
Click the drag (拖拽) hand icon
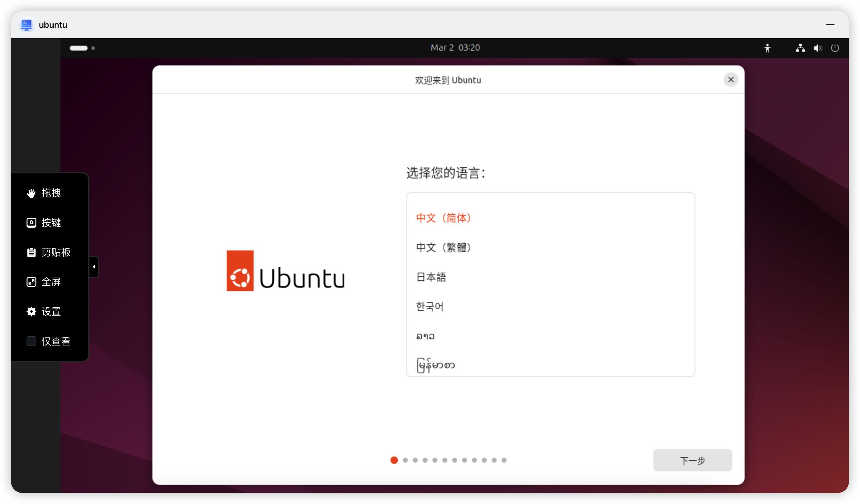click(31, 193)
